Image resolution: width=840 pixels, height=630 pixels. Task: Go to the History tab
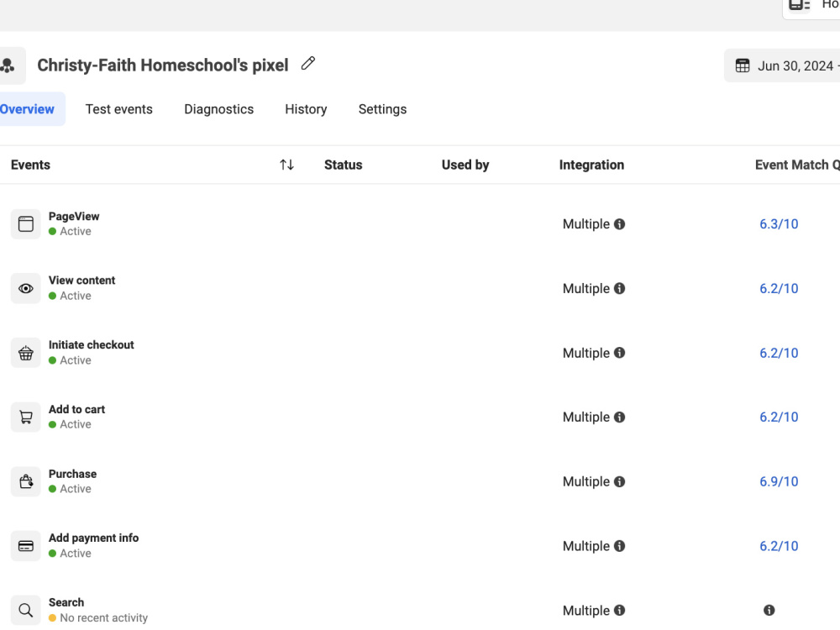point(306,109)
